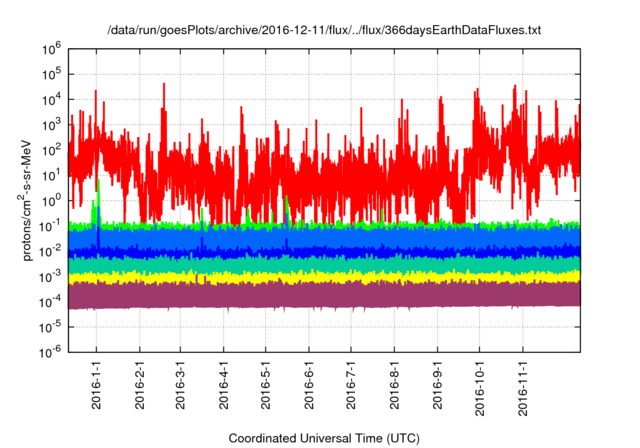This screenshot has width=640, height=448.
Task: Click the 10^-1 y-axis tick label
Action: click(51, 226)
